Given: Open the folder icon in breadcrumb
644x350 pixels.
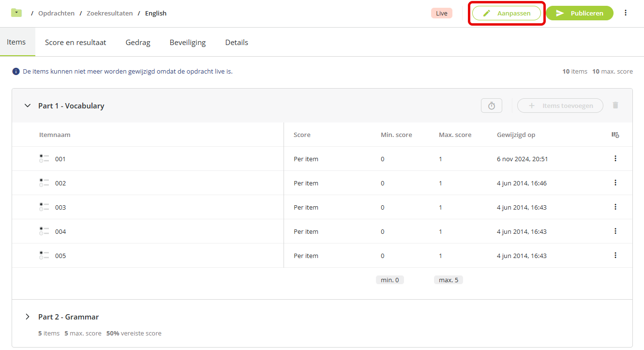Looking at the screenshot, I should pos(16,13).
